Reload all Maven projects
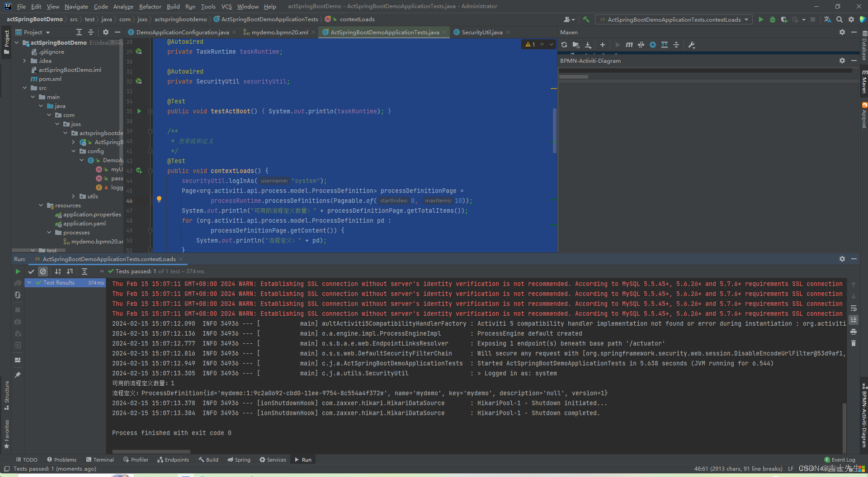Screen dimensions: 868x477 [564, 45]
